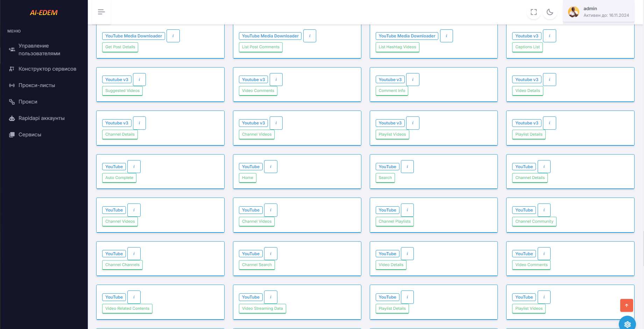Open the settings gear in the corner
The width and height of the screenshot is (644, 329).
tap(627, 324)
